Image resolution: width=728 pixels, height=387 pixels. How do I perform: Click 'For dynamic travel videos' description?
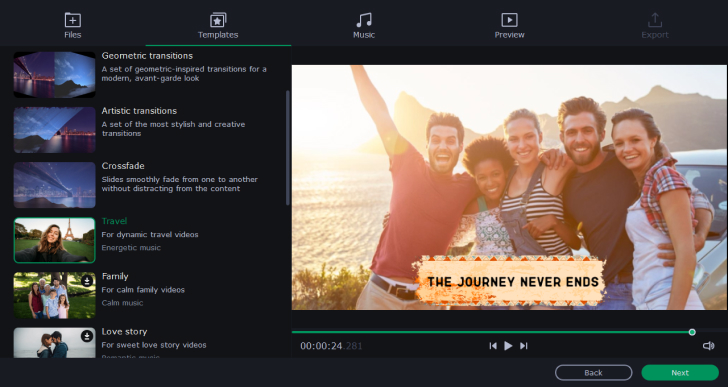coord(150,235)
